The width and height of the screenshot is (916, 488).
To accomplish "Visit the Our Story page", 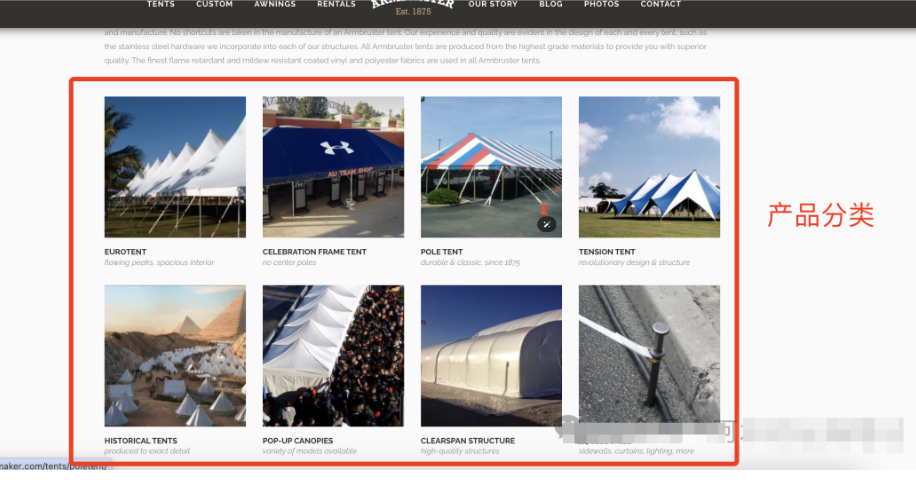I will (x=493, y=4).
